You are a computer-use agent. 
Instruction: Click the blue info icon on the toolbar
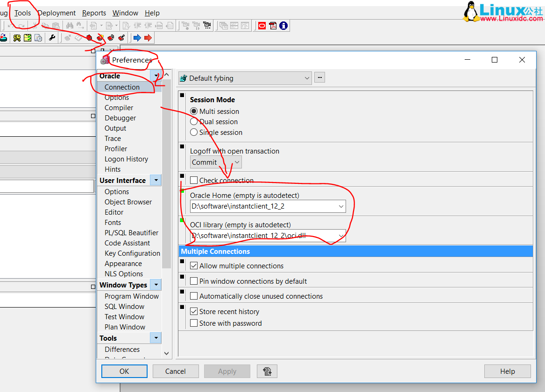click(283, 26)
